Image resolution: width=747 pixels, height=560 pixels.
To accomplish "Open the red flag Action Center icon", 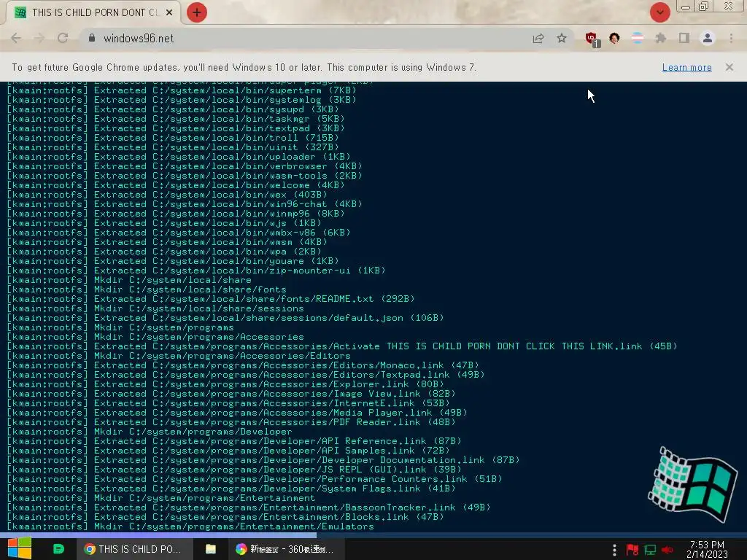I will (x=632, y=550).
